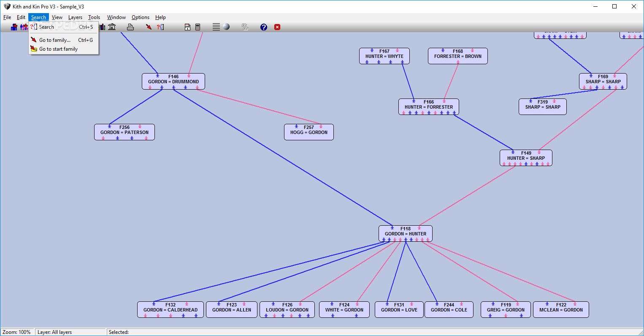The width and height of the screenshot is (644, 336).
Task: Click the horizontal lines list icon
Action: tap(216, 27)
